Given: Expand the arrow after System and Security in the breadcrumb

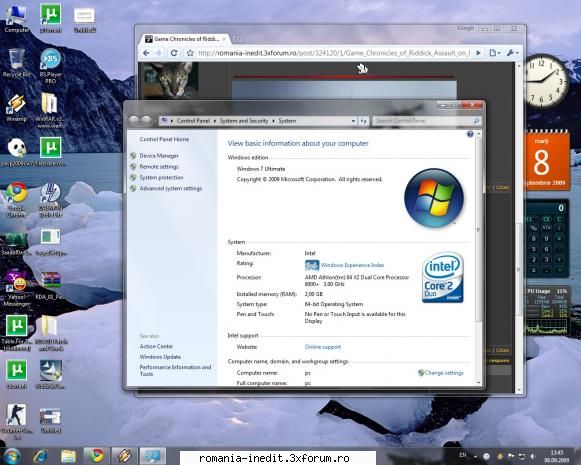Looking at the screenshot, I should 273,121.
